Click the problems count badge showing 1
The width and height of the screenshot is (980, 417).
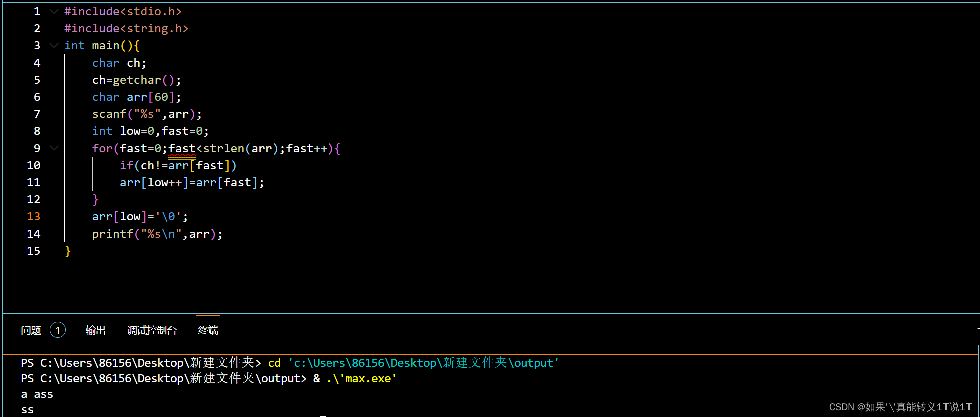58,330
